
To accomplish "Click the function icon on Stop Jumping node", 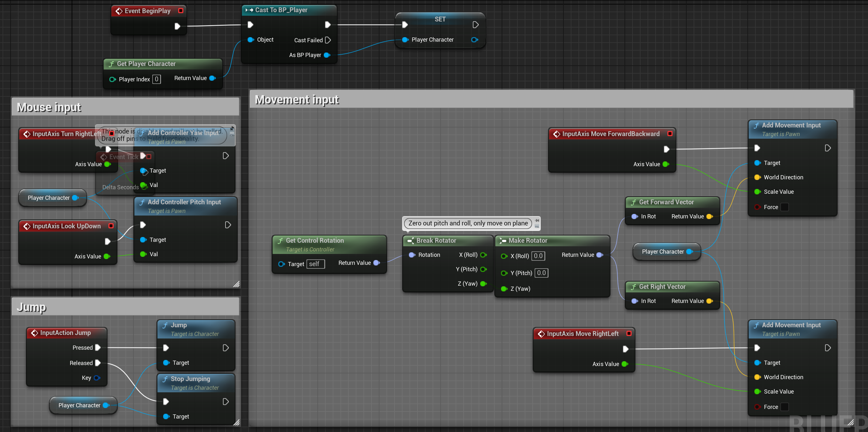I will coord(166,379).
